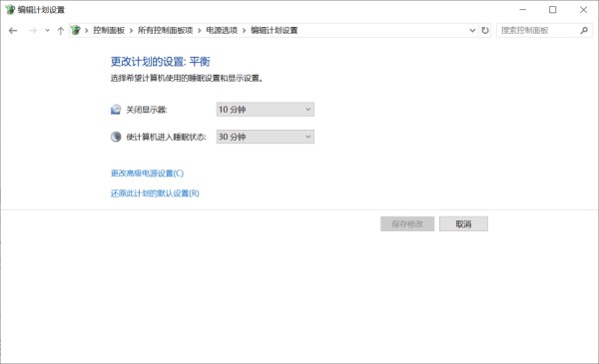Click the 保存修改 button

click(x=407, y=224)
